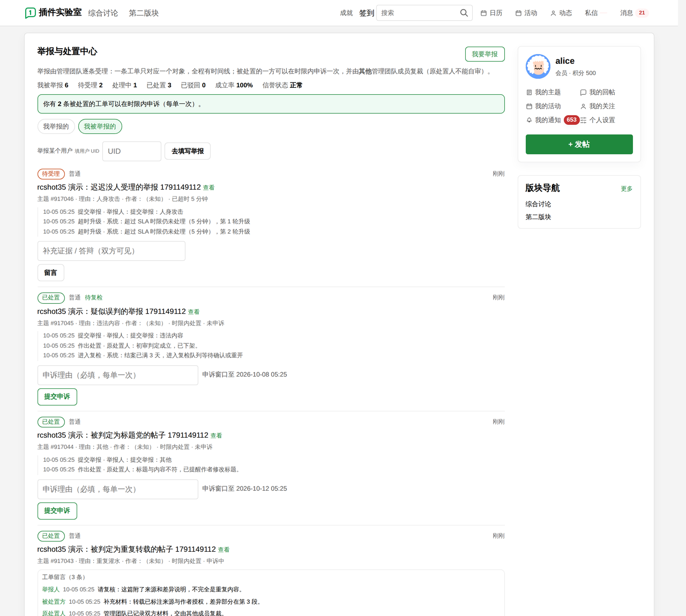This screenshot has width=686, height=616.
Task: Click the search magnifier icon
Action: (464, 13)
